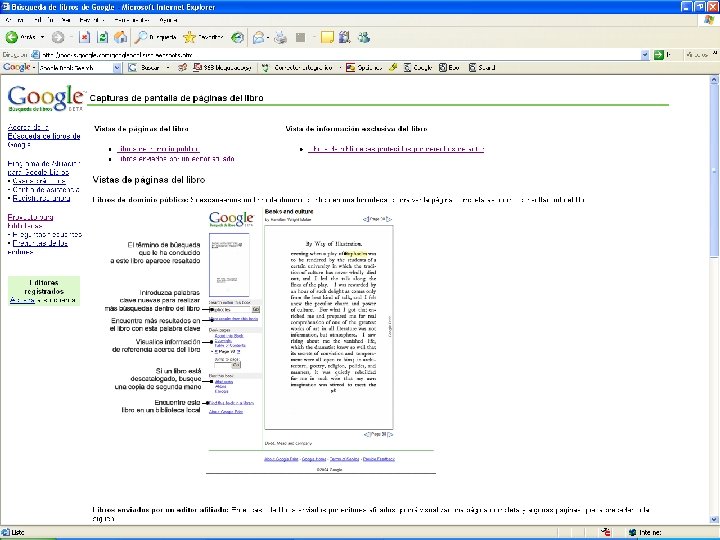Click the yellow note icon in the toolbar
Screen dimensions: 720x540
point(327,37)
